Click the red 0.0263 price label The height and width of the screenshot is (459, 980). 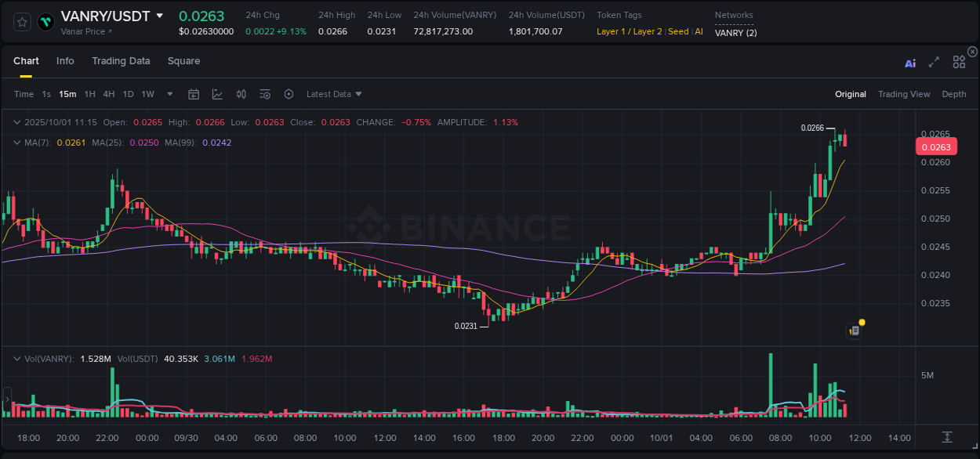[938, 146]
